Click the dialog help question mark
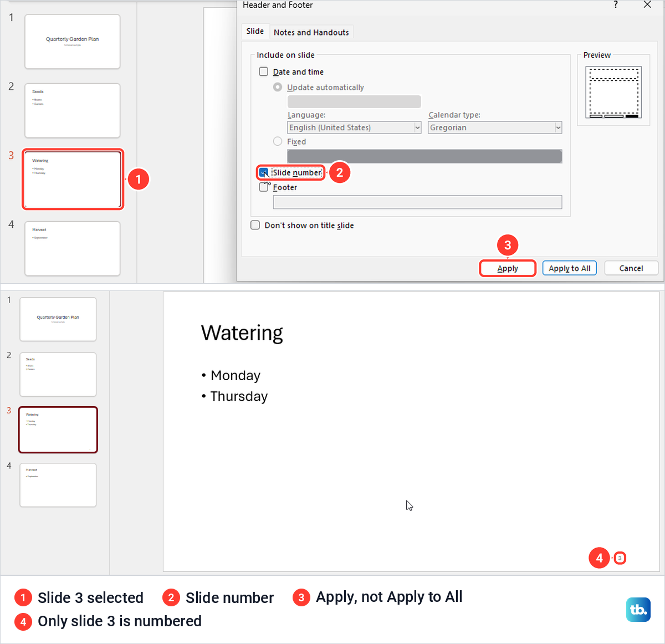This screenshot has height=644, width=665. coord(616,4)
